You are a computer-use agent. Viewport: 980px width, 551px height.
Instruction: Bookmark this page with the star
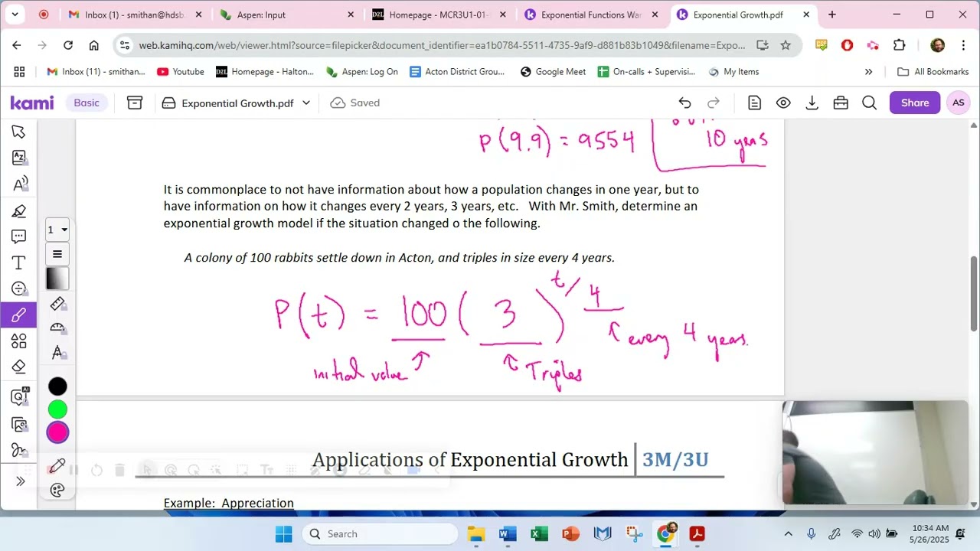pos(786,45)
